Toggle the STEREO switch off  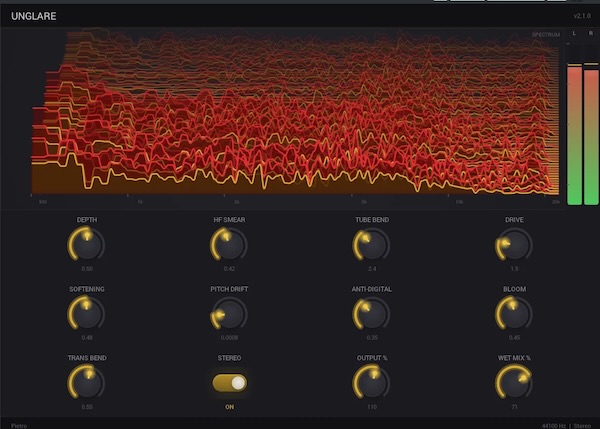tap(230, 383)
